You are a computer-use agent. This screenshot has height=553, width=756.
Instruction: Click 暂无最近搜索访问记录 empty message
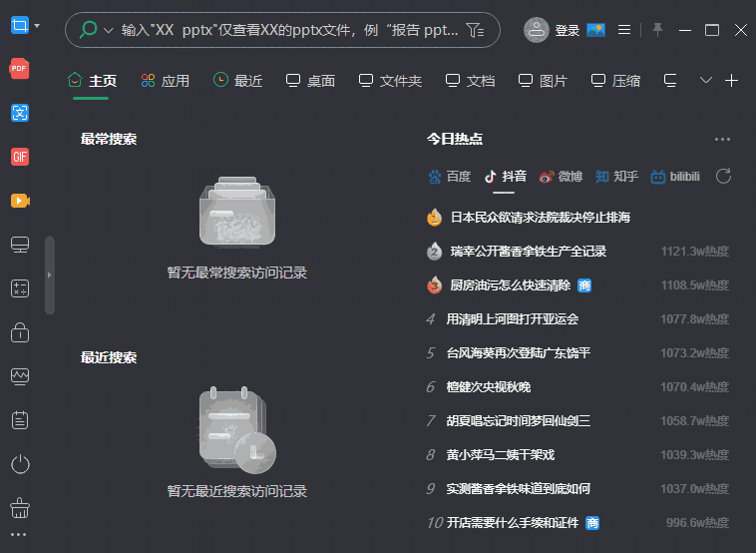[236, 491]
